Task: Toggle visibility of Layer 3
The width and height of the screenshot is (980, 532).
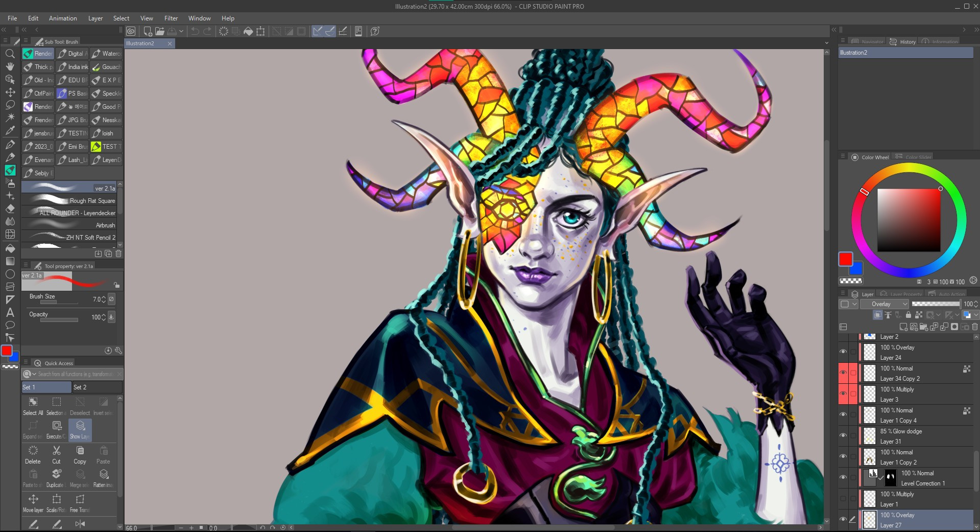Action: tap(843, 394)
